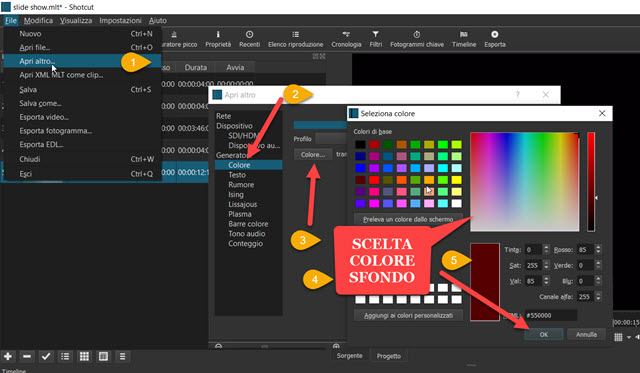Pick the black swatch in Colori di base
This screenshot has height=373, width=640.
[x=360, y=144]
